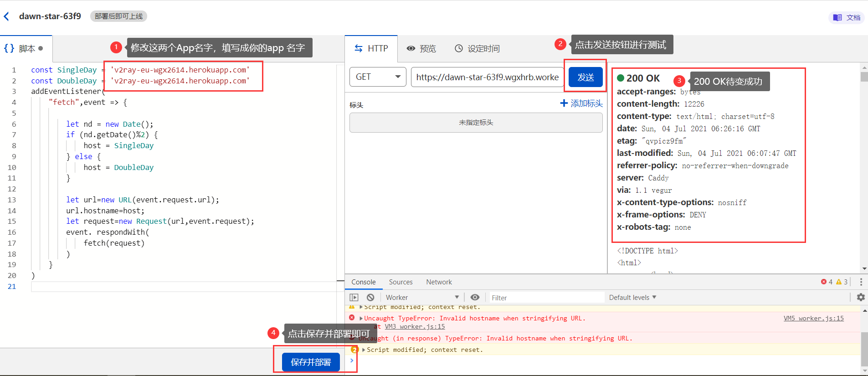Click the 'server: Caddy' response header

[642, 178]
